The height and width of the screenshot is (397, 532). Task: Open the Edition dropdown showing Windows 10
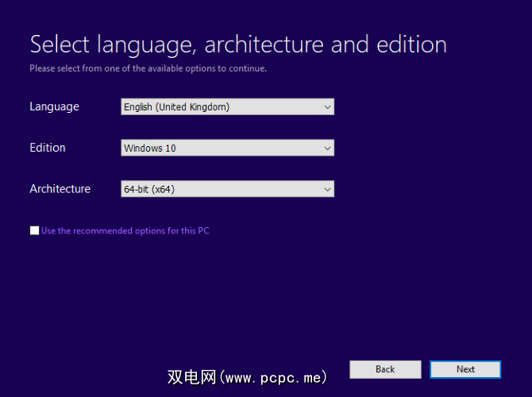pyautogui.click(x=227, y=148)
